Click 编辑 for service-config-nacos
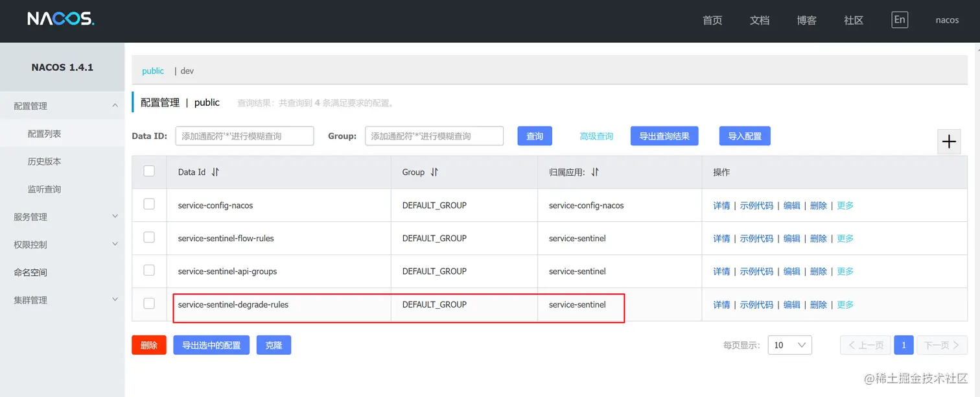 pos(792,206)
